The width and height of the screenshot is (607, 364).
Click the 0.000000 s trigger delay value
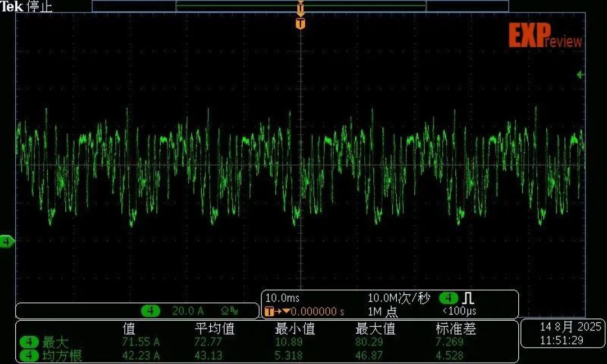click(317, 311)
